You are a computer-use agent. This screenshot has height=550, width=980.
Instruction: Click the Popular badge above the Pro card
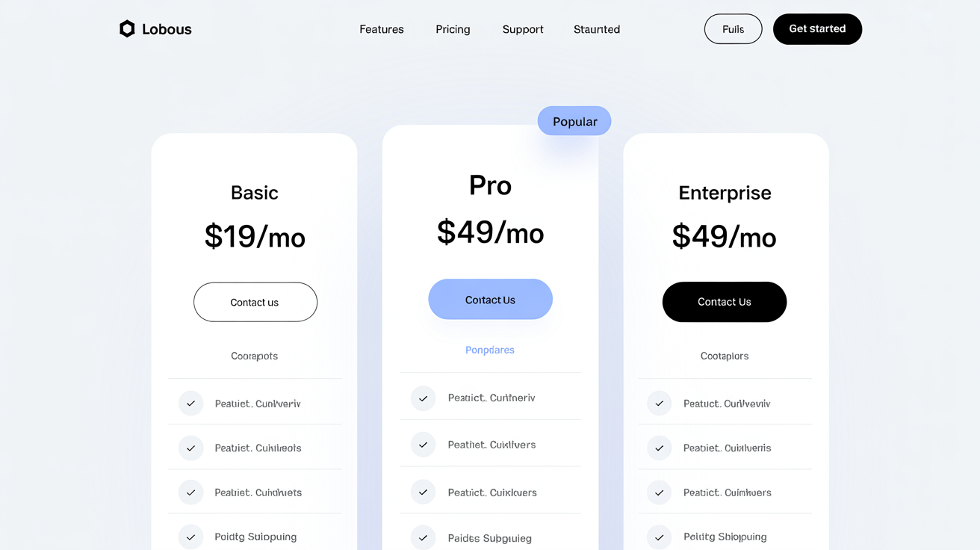pos(574,120)
